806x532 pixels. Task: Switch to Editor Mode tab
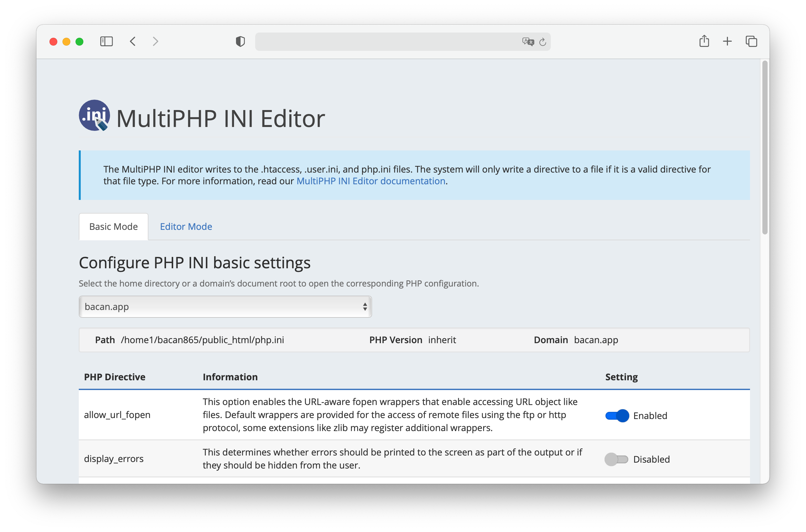186,226
